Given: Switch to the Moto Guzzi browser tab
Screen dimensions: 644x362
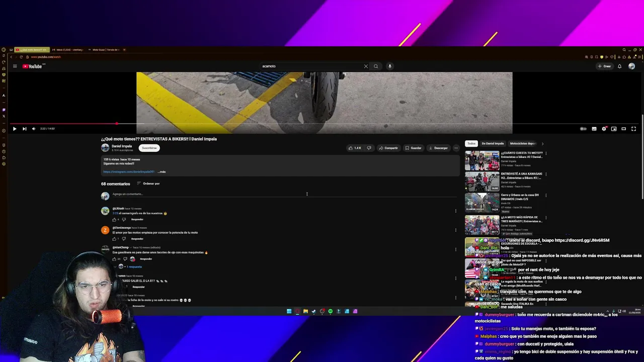Looking at the screenshot, I should click(x=104, y=50).
